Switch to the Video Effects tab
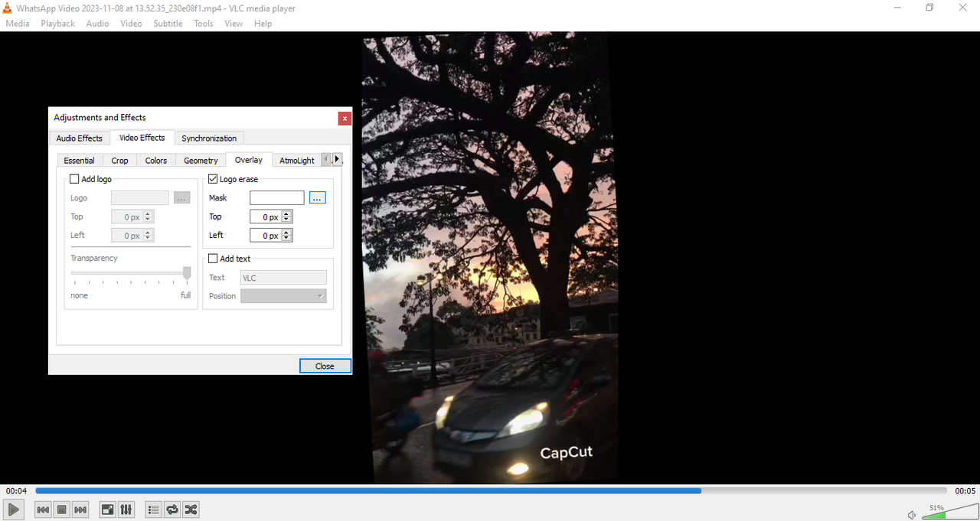This screenshot has height=521, width=980. [142, 138]
